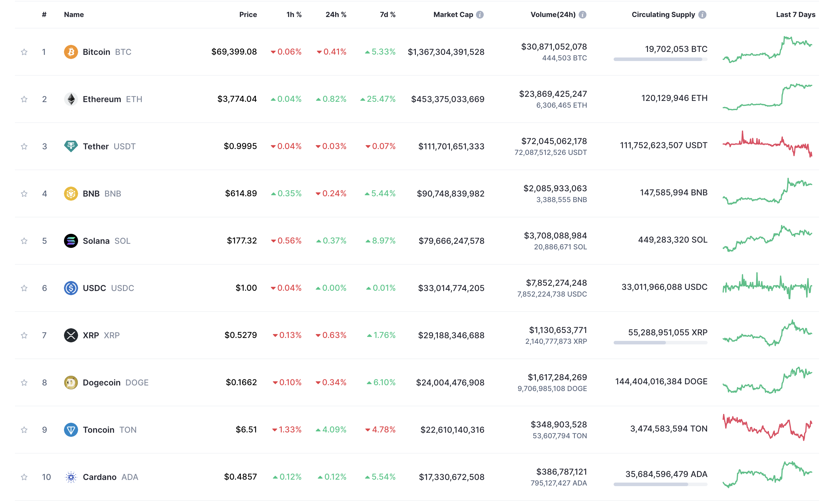The width and height of the screenshot is (837, 504).
Task: Open Market Cap info tooltip icon
Action: [480, 15]
